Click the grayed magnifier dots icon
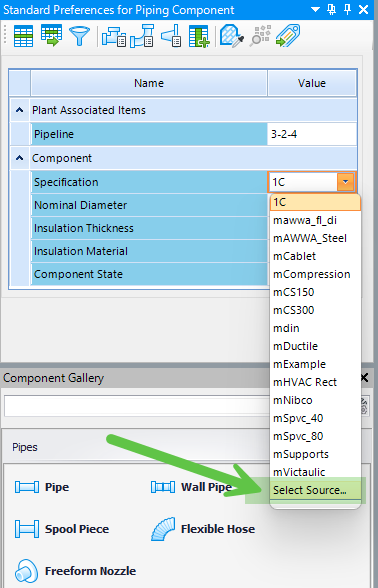The height and width of the screenshot is (588, 378). (x=260, y=36)
